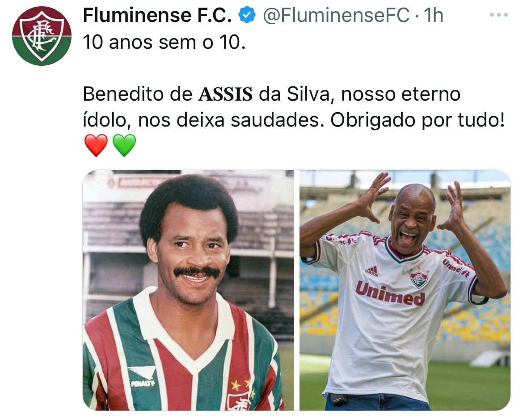Click the 1h tweet timestamp
Screen dimensions: 523x420
point(433,15)
